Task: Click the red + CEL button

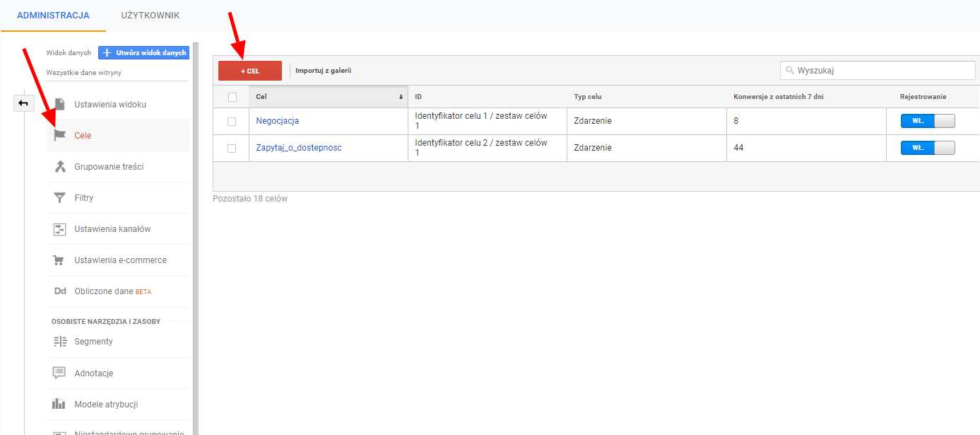Action: [x=250, y=71]
